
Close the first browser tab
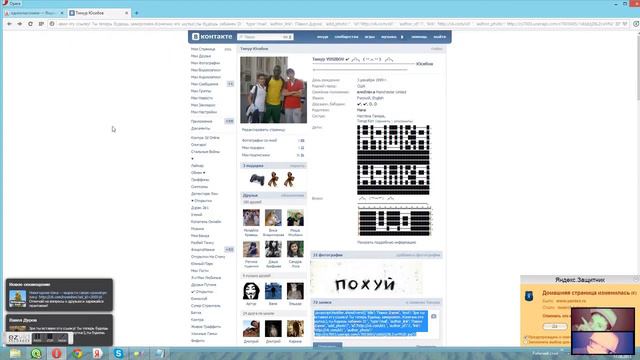coord(62,13)
